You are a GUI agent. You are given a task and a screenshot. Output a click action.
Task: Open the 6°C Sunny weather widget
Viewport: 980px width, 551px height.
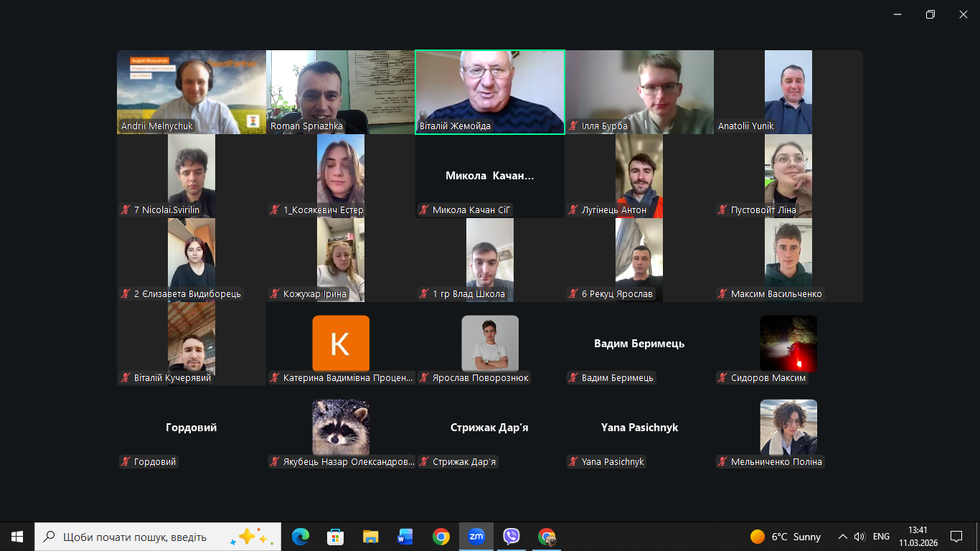click(786, 537)
